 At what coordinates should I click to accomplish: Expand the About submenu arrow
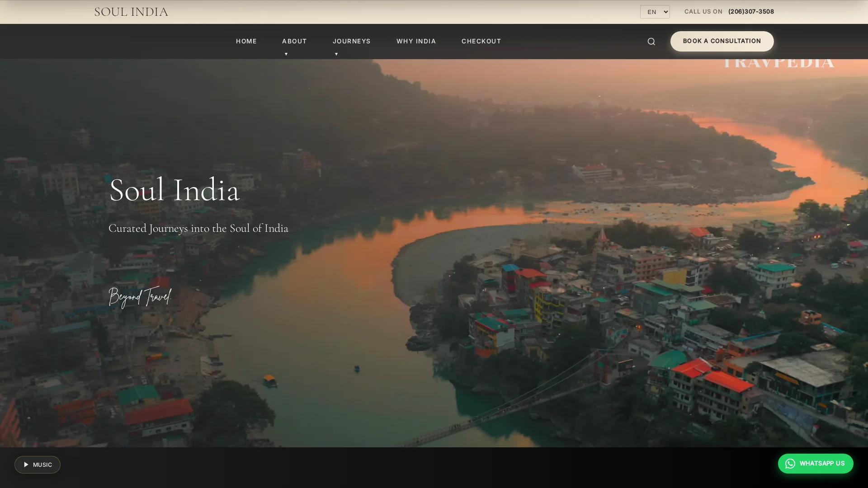pos(286,54)
